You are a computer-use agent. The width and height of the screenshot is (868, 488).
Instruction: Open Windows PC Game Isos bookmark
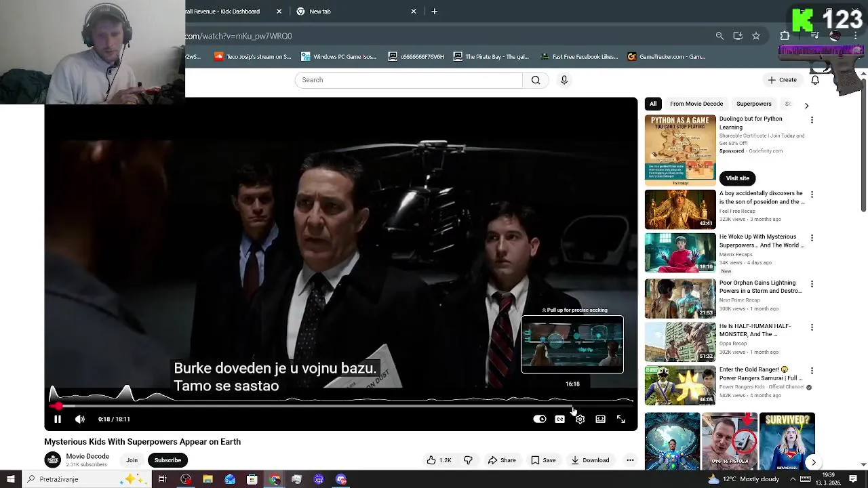coord(339,57)
